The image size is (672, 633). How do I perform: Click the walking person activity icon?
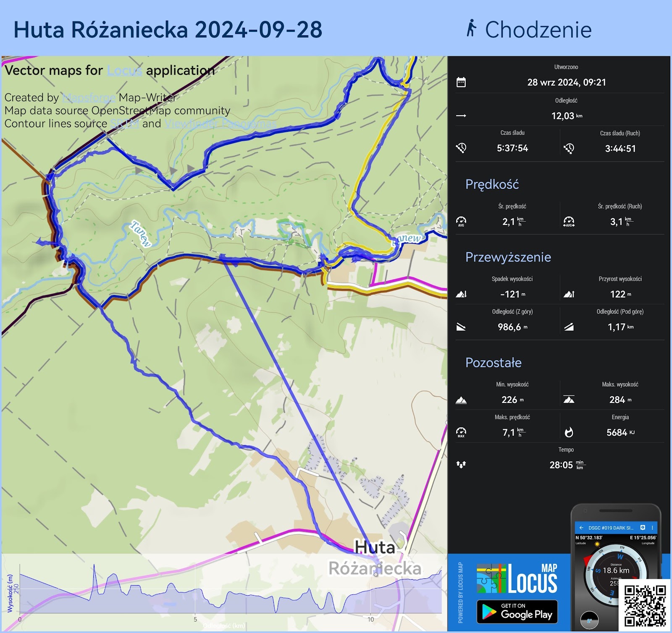point(472,28)
